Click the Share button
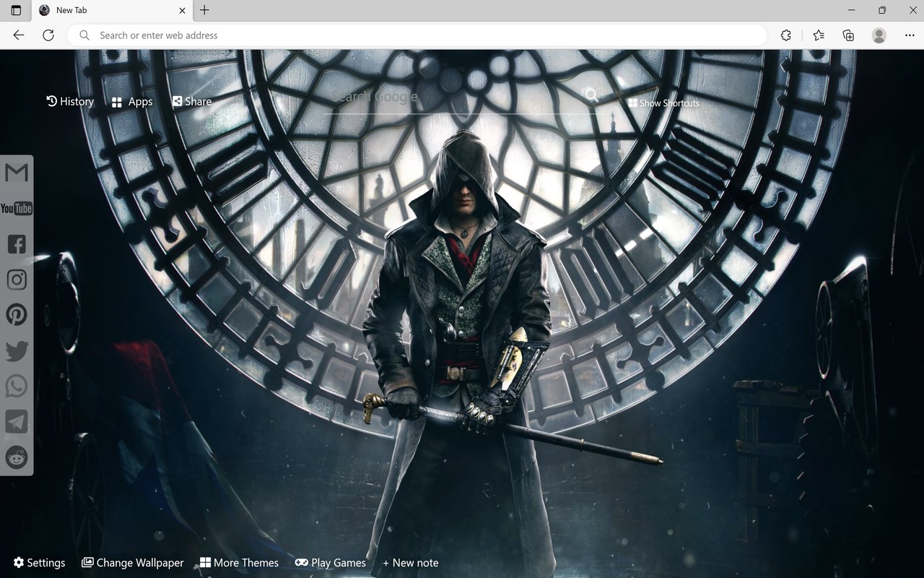 [192, 102]
